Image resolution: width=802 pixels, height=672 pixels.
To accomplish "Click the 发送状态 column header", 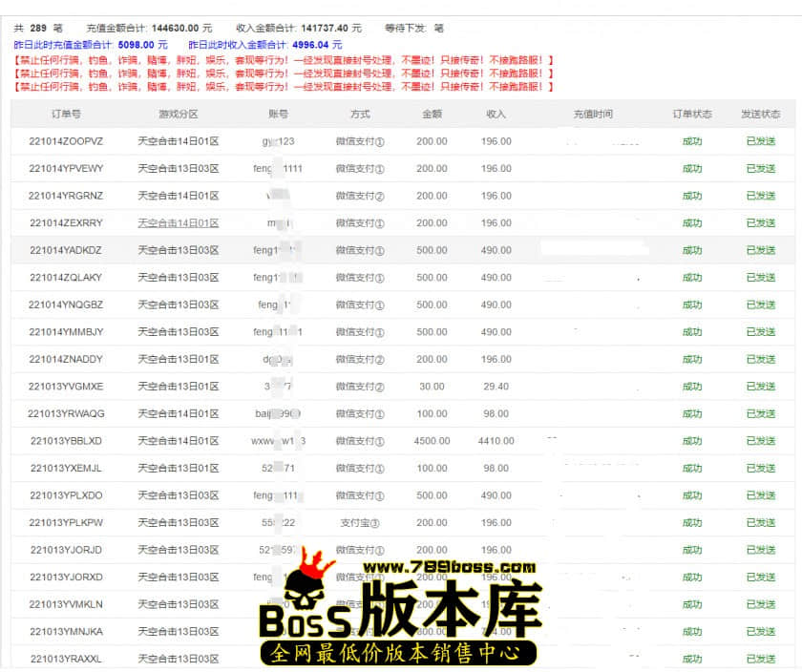I will (760, 114).
